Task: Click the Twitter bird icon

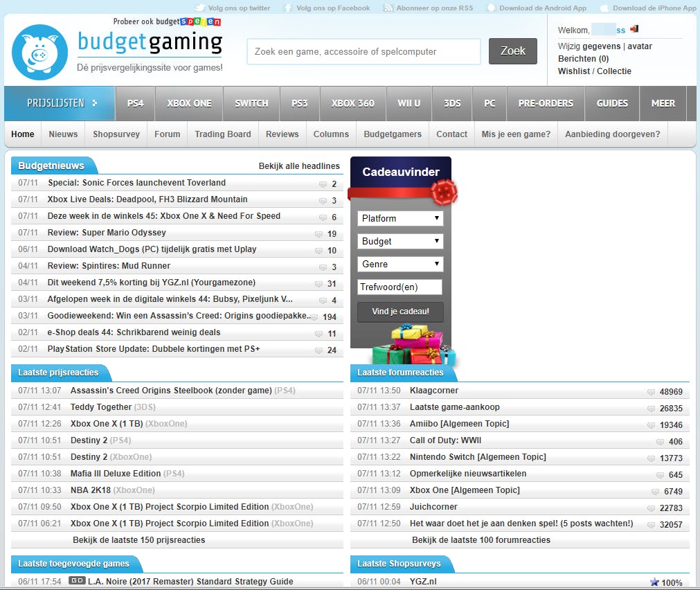Action: [201, 8]
